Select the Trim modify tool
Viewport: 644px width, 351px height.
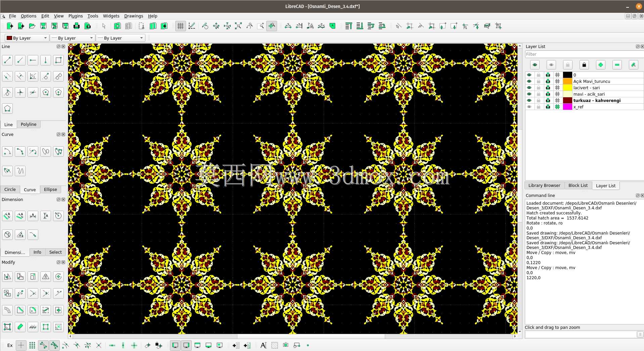click(33, 293)
